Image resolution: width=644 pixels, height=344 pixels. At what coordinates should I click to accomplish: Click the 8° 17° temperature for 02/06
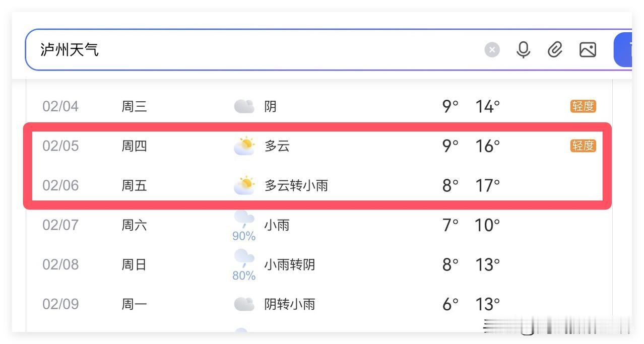click(471, 185)
